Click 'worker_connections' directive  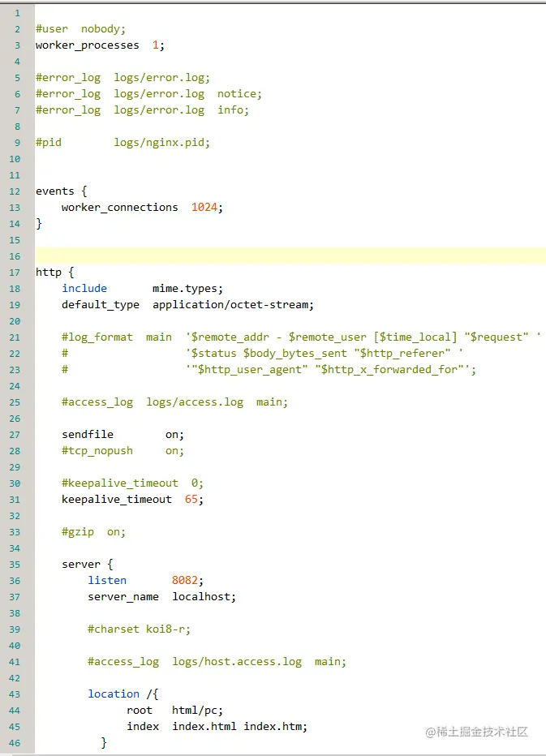[119, 208]
